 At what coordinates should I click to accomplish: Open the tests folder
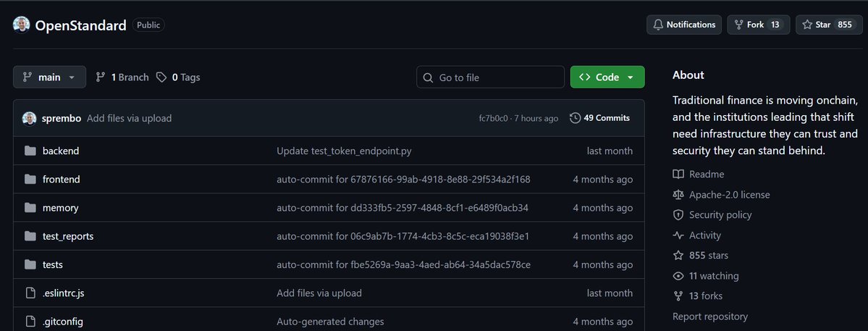point(53,264)
